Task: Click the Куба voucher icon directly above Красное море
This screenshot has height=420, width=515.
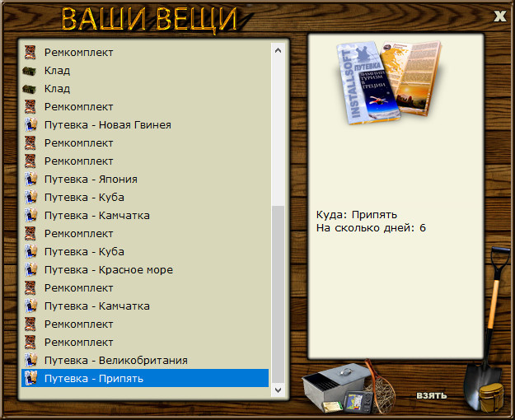Action: [x=30, y=251]
